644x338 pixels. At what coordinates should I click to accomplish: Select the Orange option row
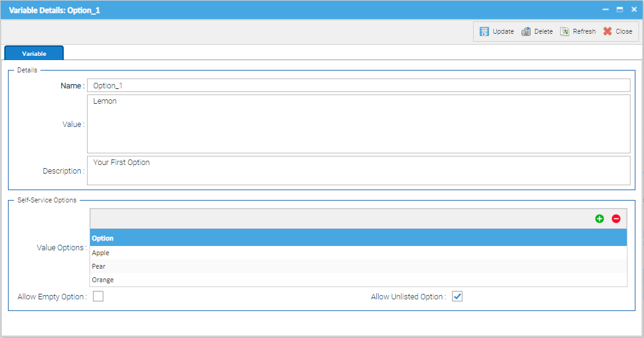358,280
